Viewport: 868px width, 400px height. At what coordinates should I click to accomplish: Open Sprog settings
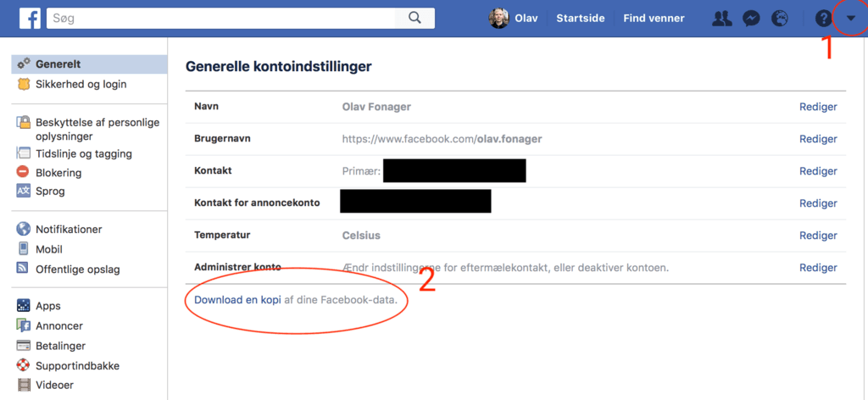50,192
